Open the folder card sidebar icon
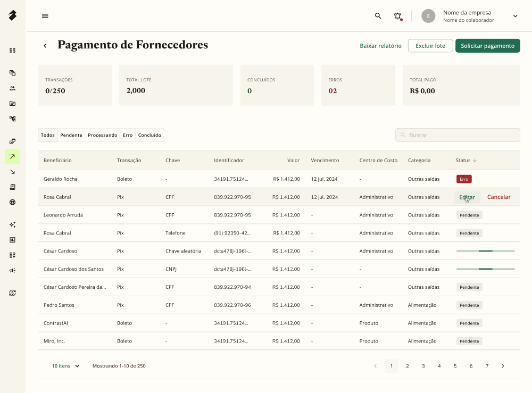The image size is (532, 393). pos(13,103)
